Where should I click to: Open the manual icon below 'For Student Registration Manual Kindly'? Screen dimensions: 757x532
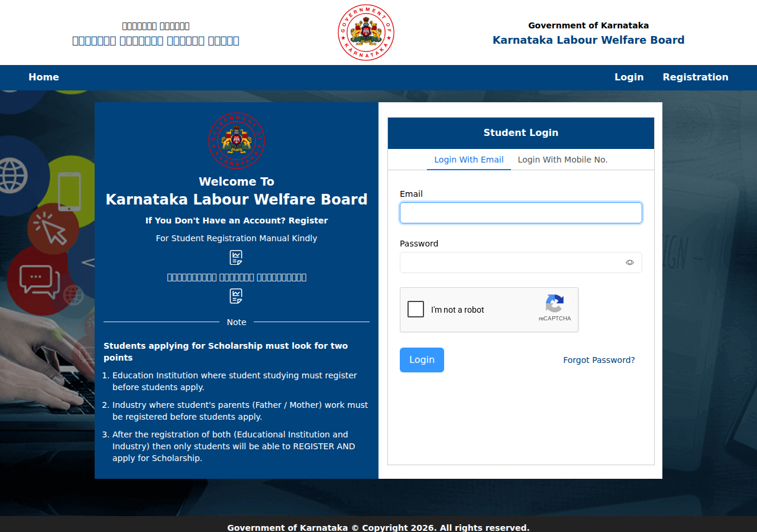click(236, 258)
